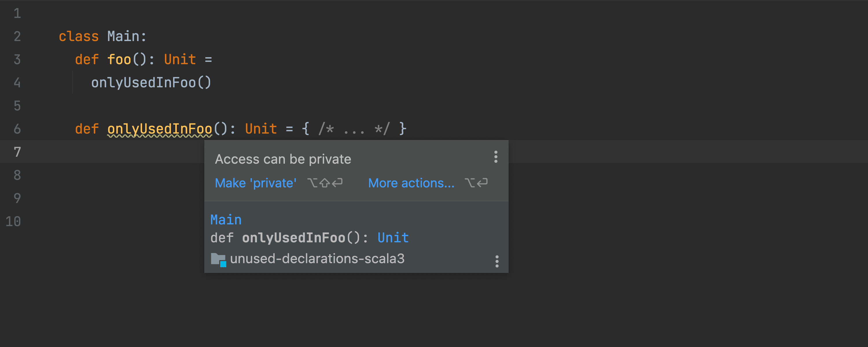Follow the Unit type link in the popup signature
This screenshot has width=868, height=347.
(x=393, y=238)
